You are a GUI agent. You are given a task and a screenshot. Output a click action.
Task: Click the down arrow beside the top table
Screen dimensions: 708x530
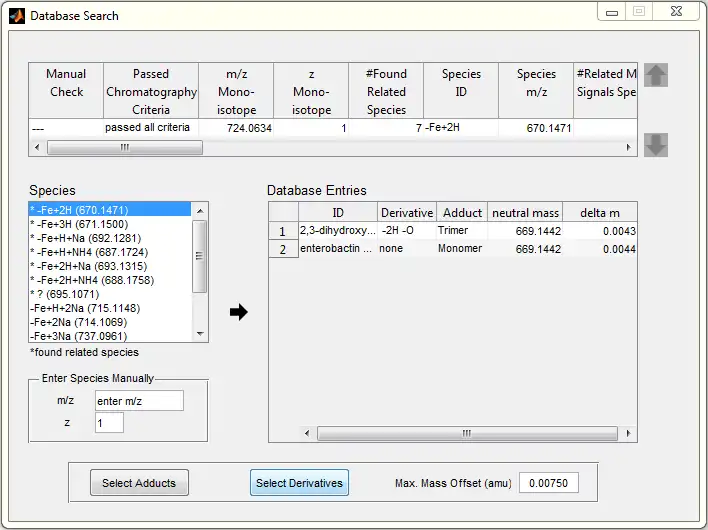pos(656,145)
